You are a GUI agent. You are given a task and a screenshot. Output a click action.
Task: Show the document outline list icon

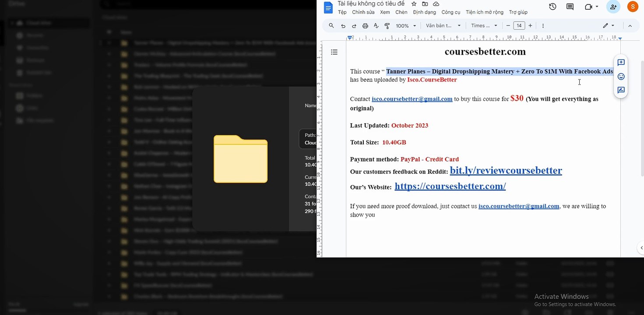point(334,52)
